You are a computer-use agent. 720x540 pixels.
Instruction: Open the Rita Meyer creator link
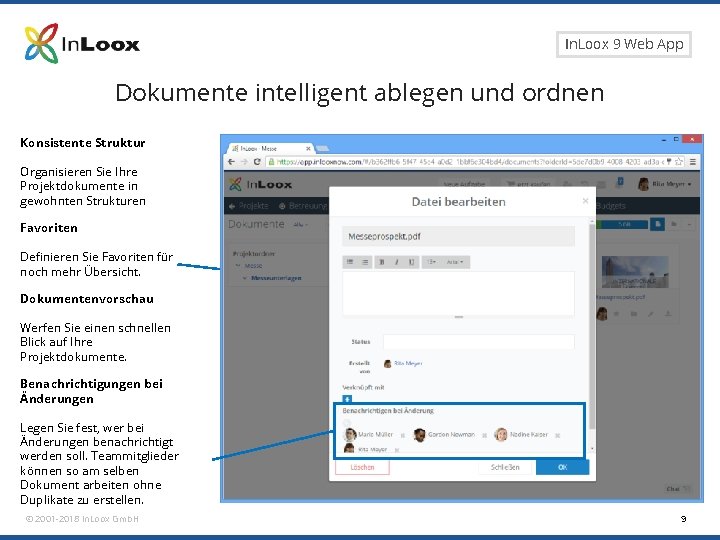408,363
